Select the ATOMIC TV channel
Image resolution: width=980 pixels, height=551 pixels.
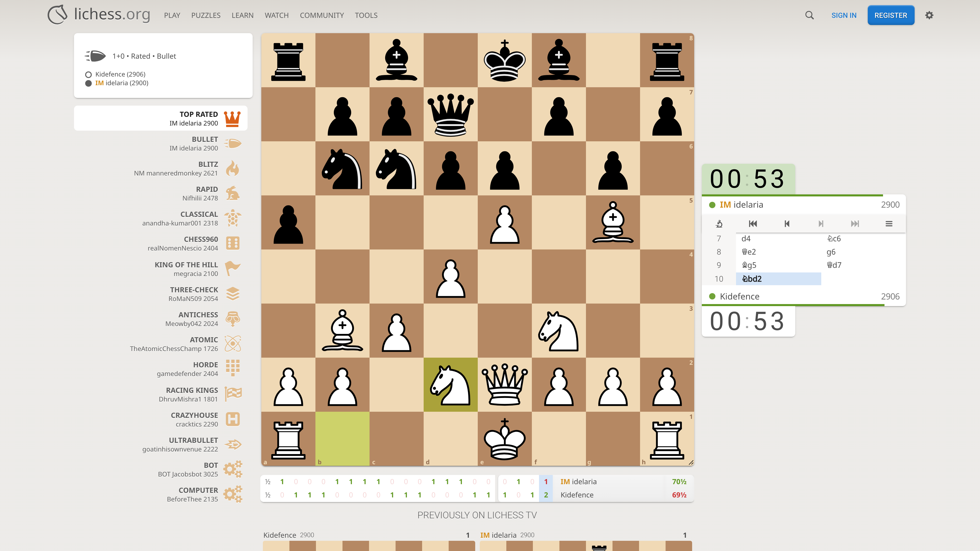(161, 344)
